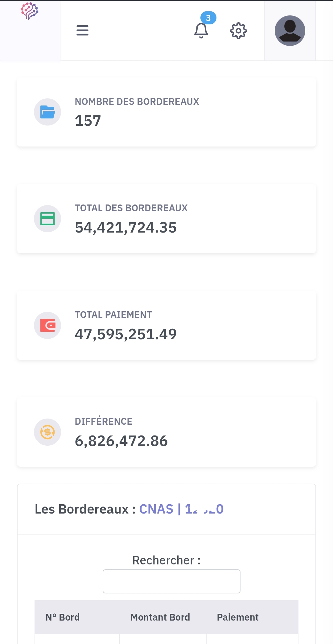
Task: Click the notification badge showing 3
Action: click(208, 18)
